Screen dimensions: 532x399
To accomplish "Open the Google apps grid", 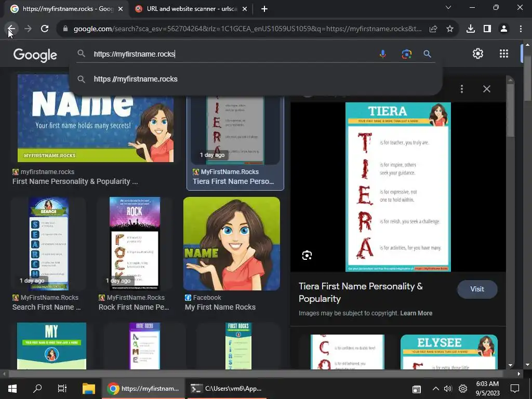I will click(x=504, y=54).
